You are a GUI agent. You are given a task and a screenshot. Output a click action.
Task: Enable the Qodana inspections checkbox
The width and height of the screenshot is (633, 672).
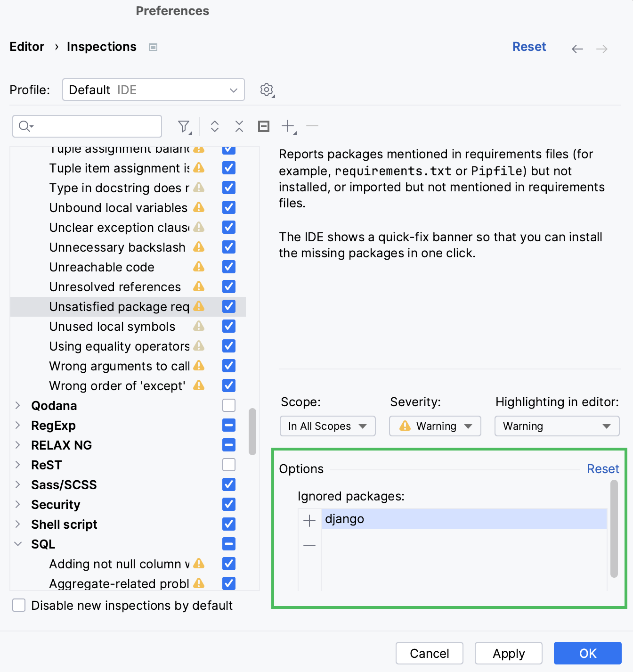tap(229, 405)
